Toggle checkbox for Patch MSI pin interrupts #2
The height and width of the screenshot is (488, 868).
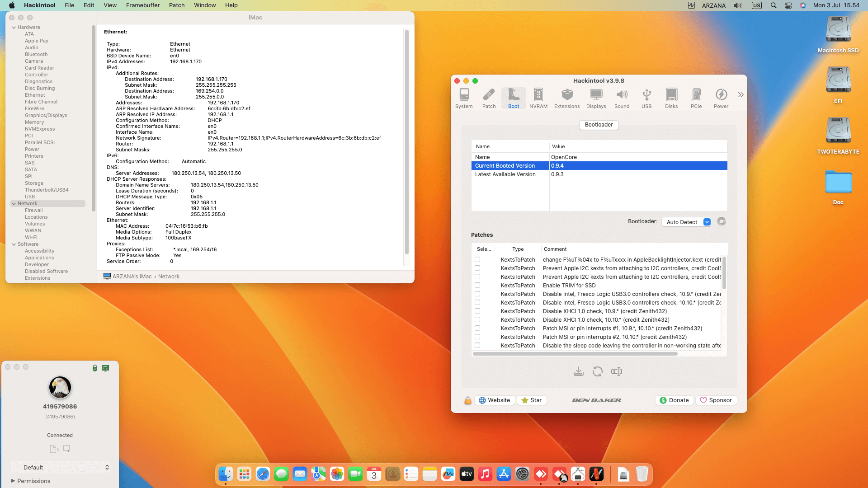pyautogui.click(x=477, y=337)
